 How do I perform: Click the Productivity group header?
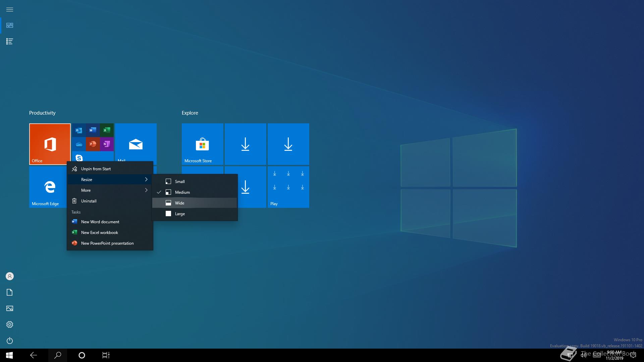(42, 113)
